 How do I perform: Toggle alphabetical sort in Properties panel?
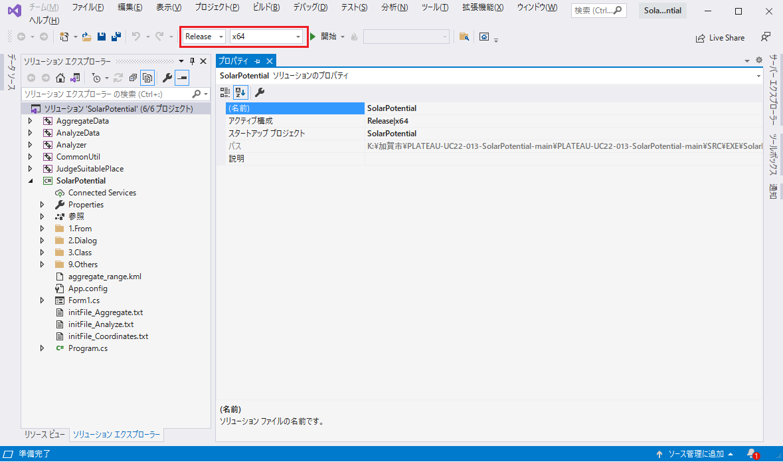(x=241, y=93)
